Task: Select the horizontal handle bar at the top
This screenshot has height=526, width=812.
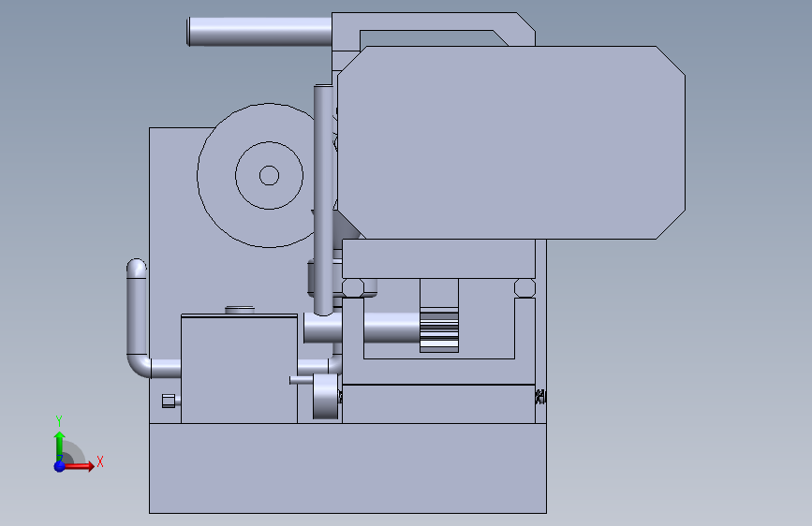Action: pos(259,32)
